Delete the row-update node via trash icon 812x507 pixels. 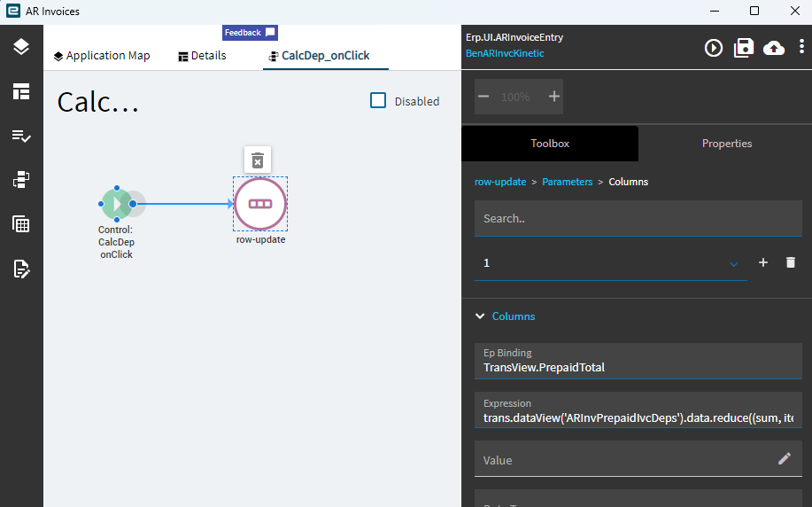258,160
